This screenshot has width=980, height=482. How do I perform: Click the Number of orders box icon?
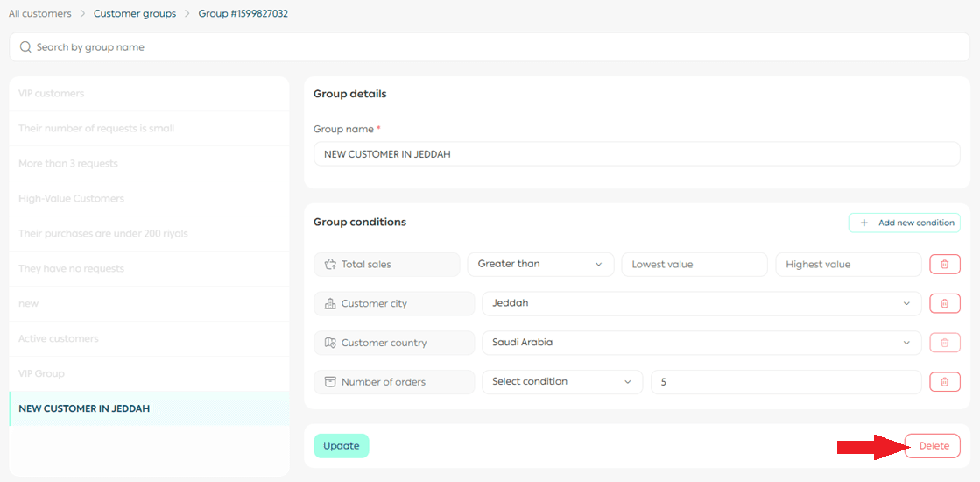(x=330, y=382)
